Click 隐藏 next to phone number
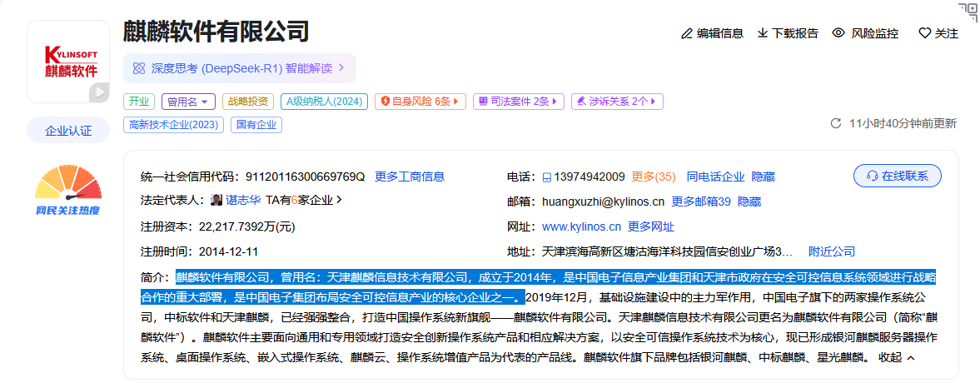The height and width of the screenshot is (383, 980). click(x=763, y=177)
